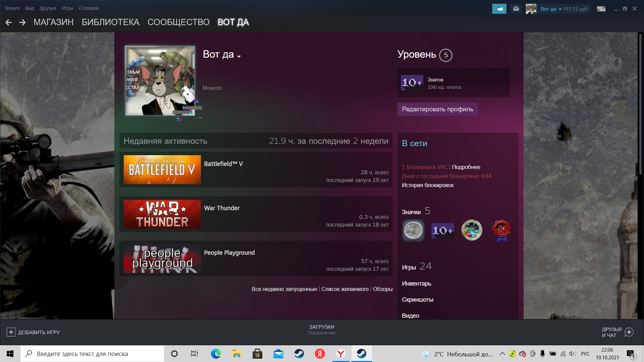This screenshot has height=362, width=644.
Task: Click Редактировать профиль button
Action: coord(437,109)
